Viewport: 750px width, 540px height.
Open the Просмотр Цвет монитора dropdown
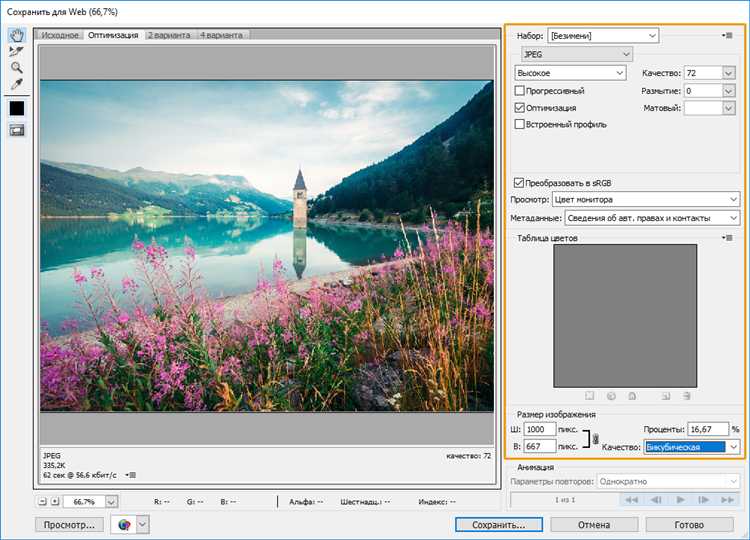click(646, 199)
